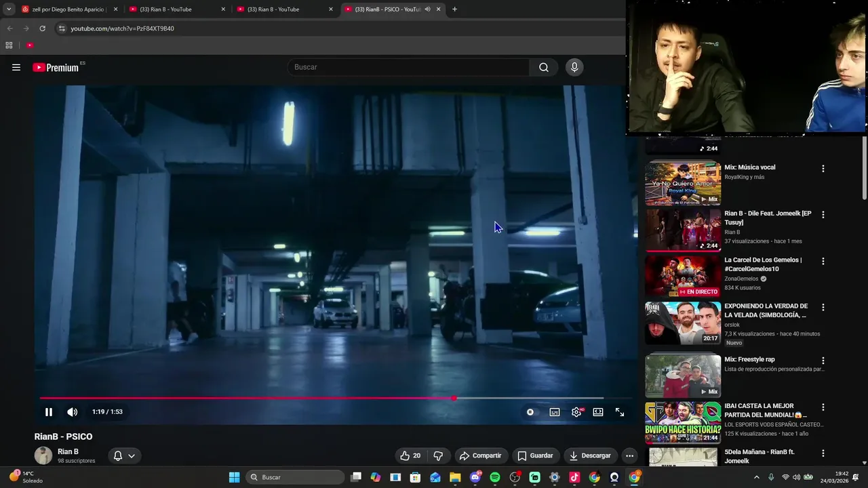
Task: Open Spotify from the taskbar
Action: [x=494, y=477]
